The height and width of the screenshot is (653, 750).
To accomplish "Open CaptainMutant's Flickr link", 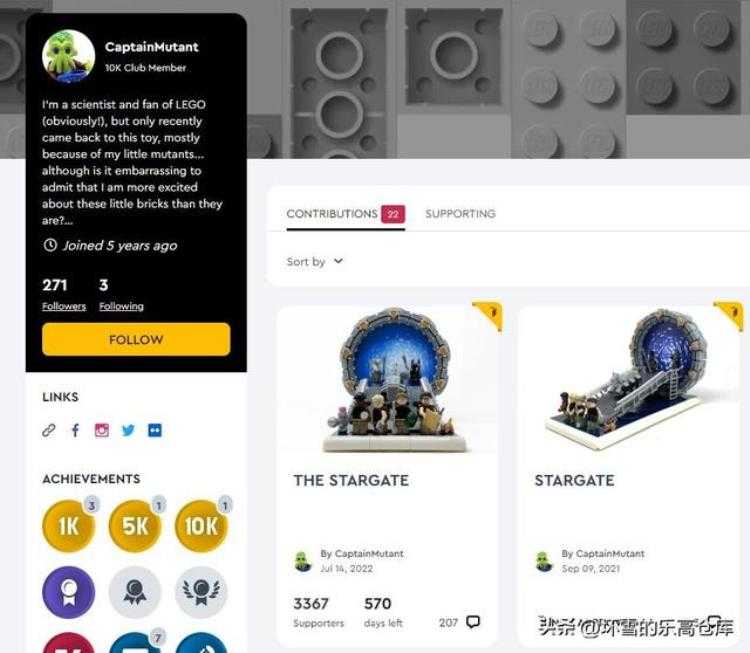I will click(154, 431).
